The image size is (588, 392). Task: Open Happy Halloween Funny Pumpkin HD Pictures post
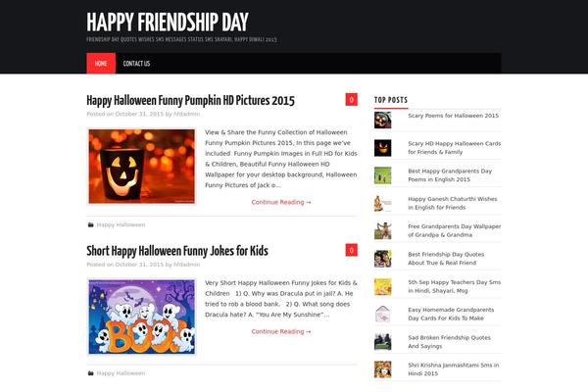(x=190, y=101)
